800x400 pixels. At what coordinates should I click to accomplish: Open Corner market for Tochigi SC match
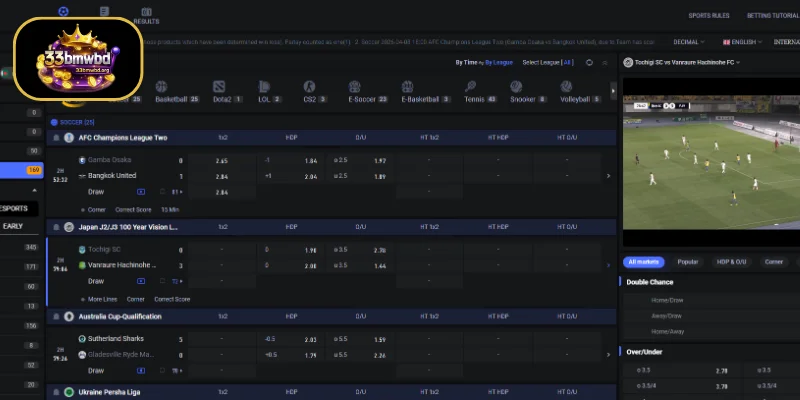pos(136,299)
